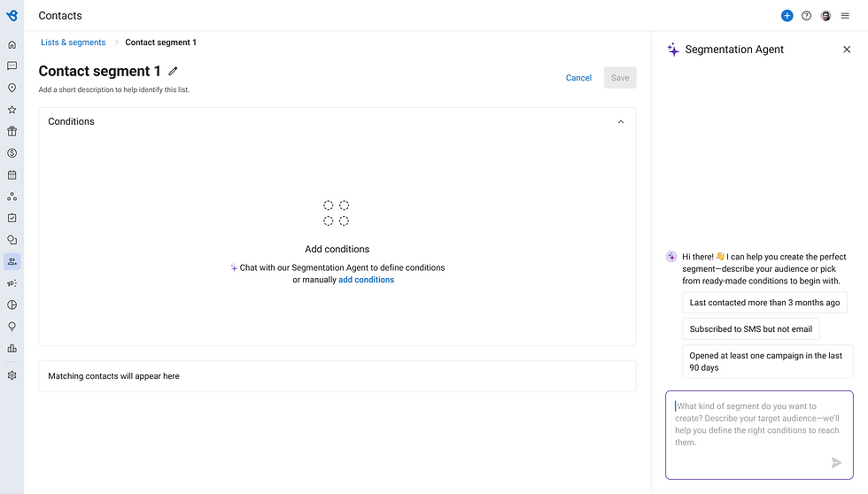This screenshot has height=494, width=868.
Task: Click the Contact segment 1 breadcrumb text
Action: click(160, 42)
